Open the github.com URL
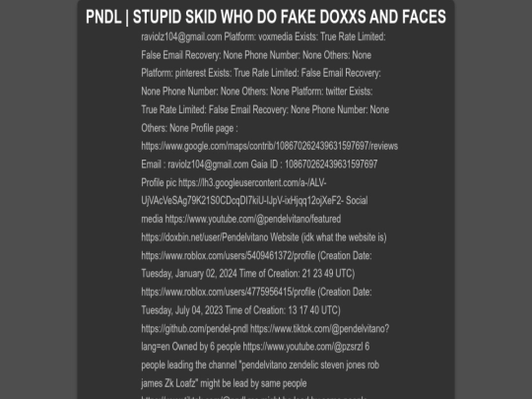This screenshot has width=532, height=399. tap(194, 329)
